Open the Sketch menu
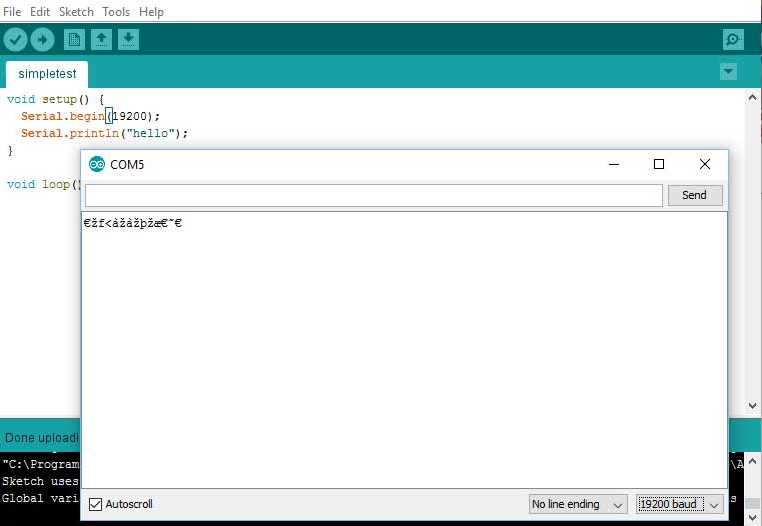The image size is (762, 526). (76, 12)
